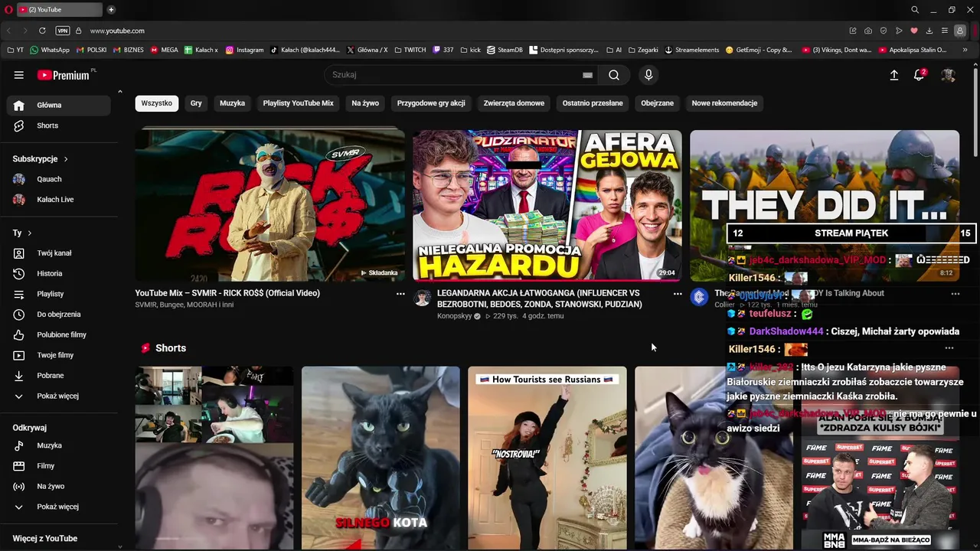Start voice search with microphone
980x551 pixels.
click(x=648, y=75)
